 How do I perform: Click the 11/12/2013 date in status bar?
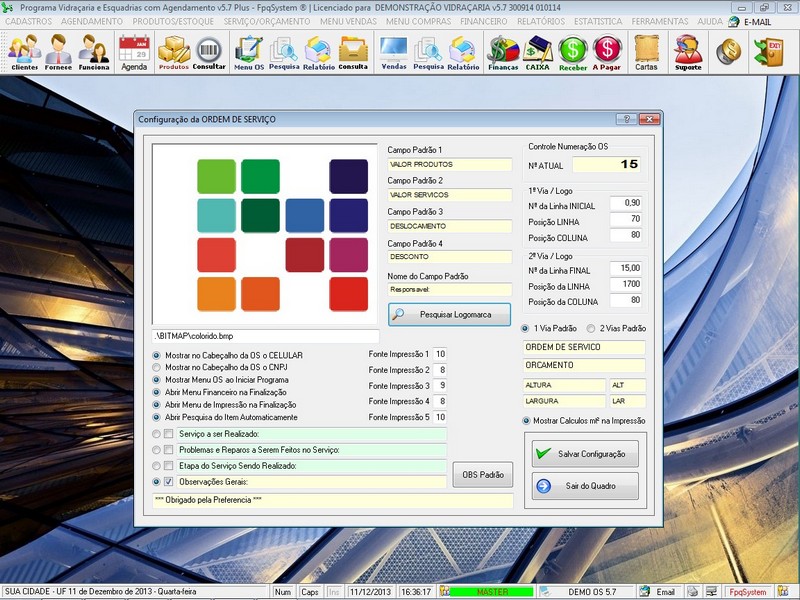[370, 592]
